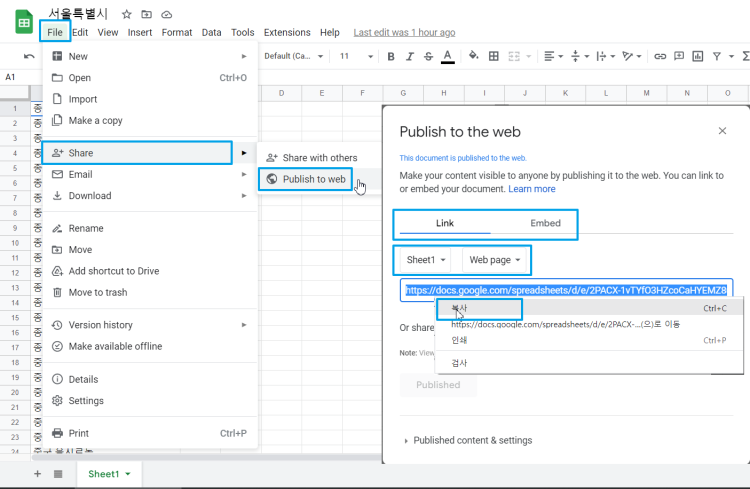750x489 pixels.
Task: Expand the Share submenu
Action: pyautogui.click(x=150, y=153)
